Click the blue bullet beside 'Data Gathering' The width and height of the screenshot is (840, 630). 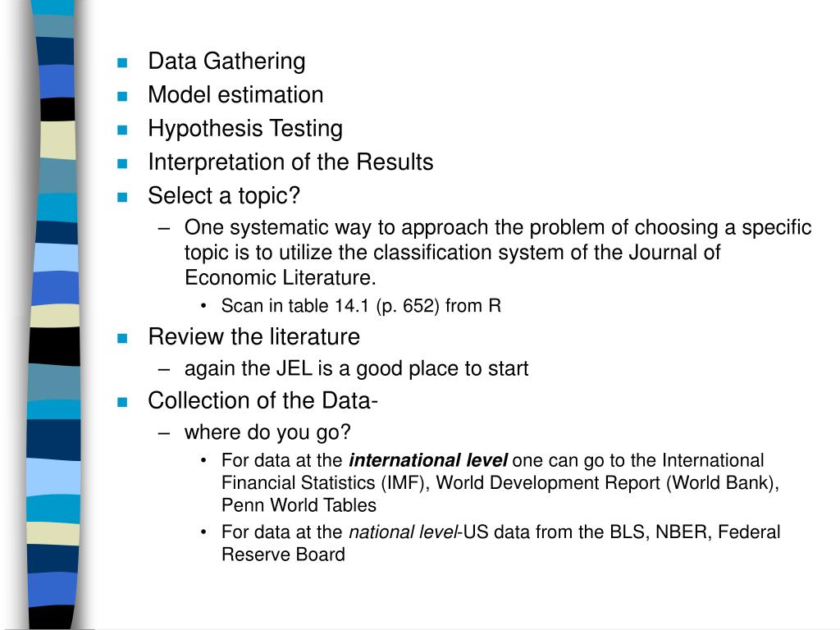(x=122, y=62)
